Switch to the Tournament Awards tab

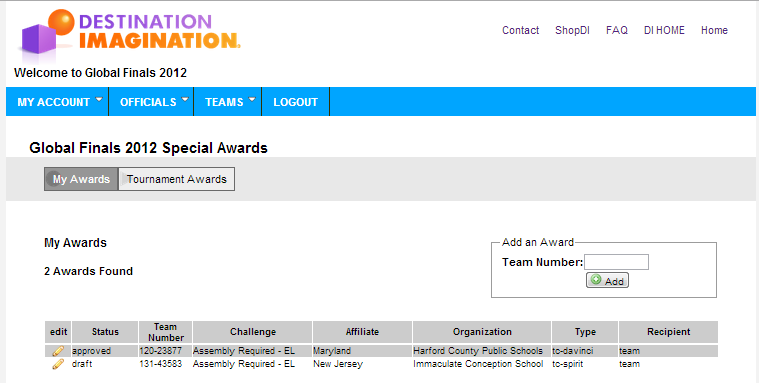tap(177, 179)
